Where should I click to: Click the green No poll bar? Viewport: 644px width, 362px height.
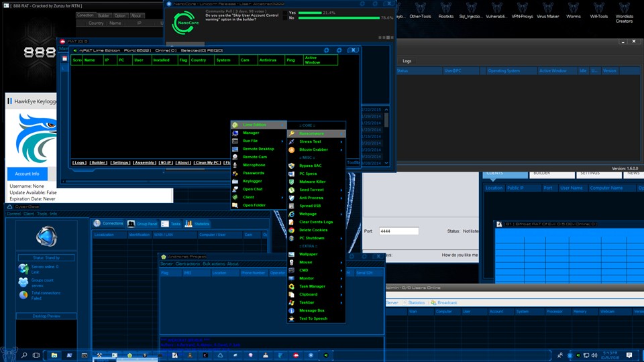(x=339, y=18)
